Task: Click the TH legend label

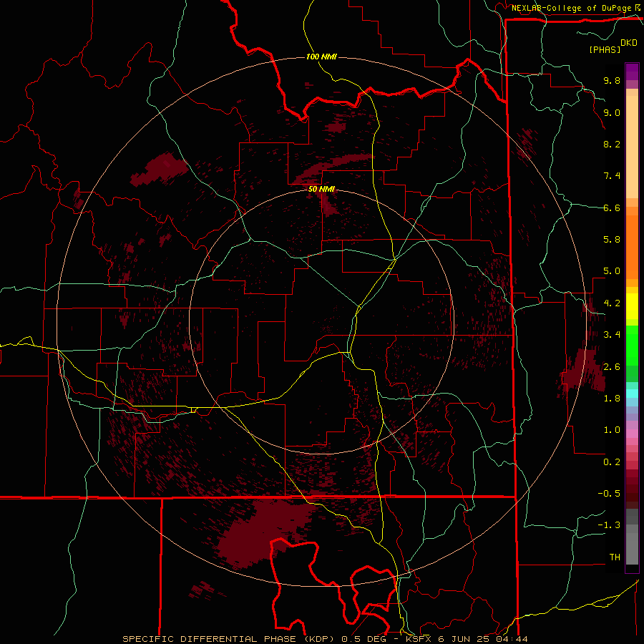Action: [615, 557]
